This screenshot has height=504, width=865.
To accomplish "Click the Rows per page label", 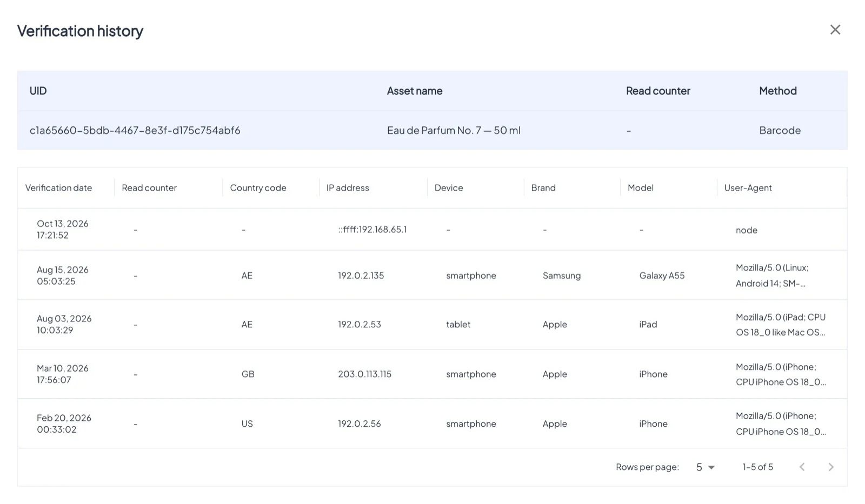I will click(x=647, y=467).
